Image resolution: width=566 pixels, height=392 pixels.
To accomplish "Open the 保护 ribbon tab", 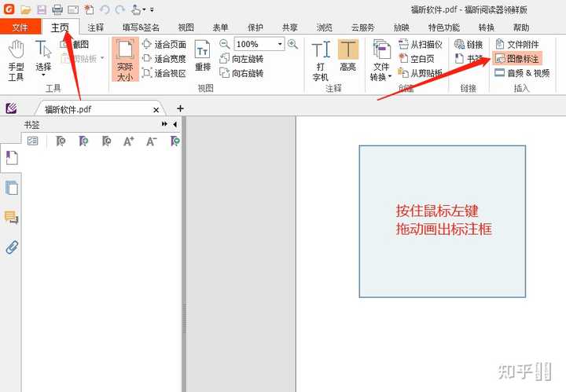I will click(255, 27).
